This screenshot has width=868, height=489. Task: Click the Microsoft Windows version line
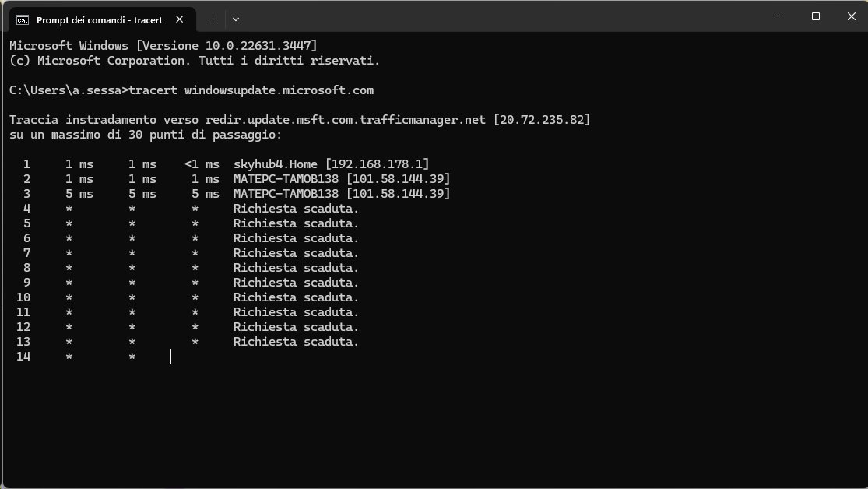163,45
